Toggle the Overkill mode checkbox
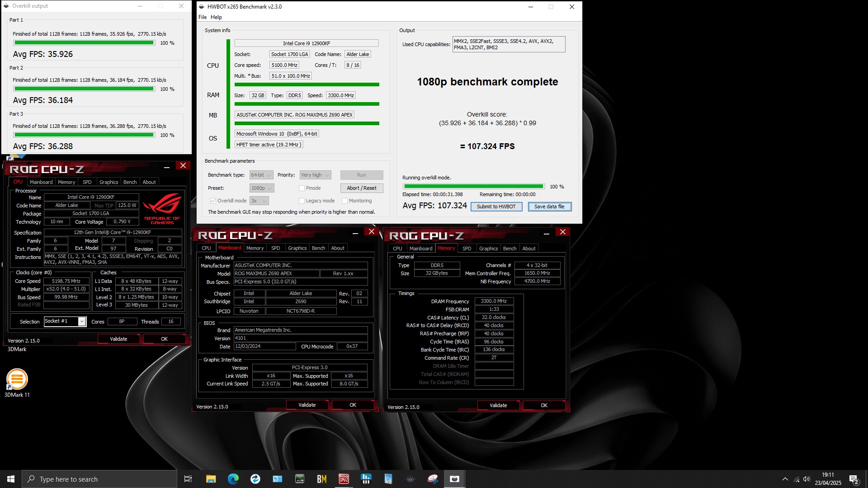 pyautogui.click(x=213, y=201)
